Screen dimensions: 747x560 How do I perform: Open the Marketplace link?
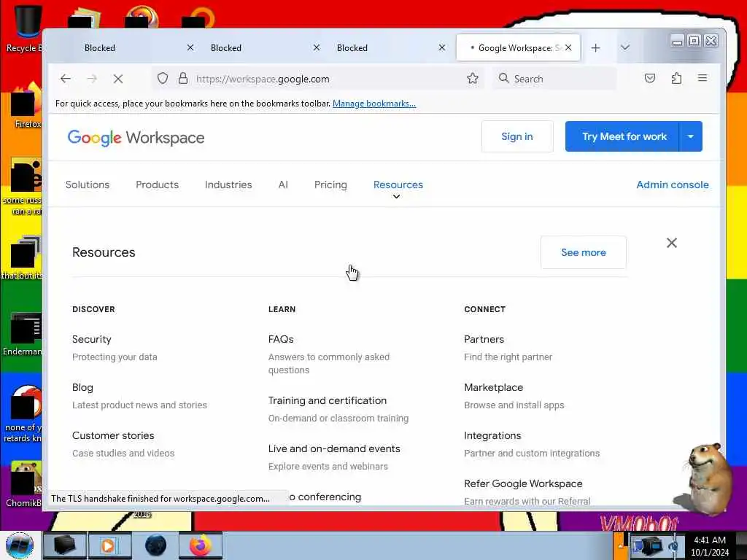click(493, 387)
